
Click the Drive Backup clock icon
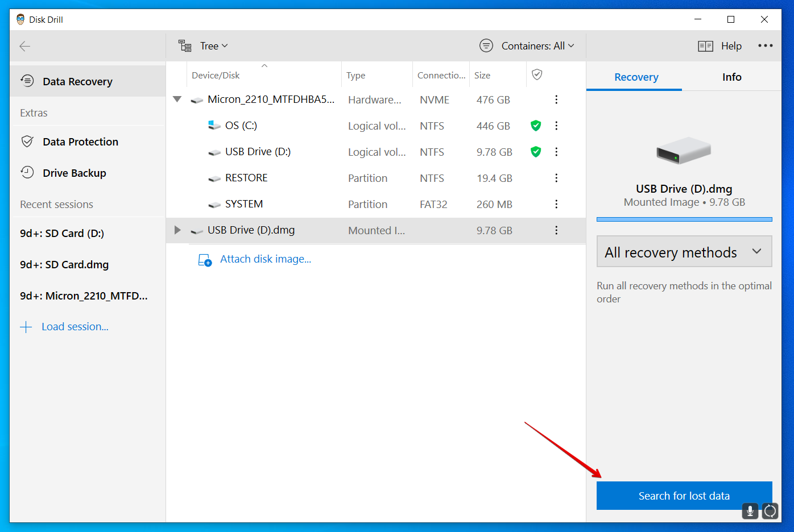coord(27,172)
